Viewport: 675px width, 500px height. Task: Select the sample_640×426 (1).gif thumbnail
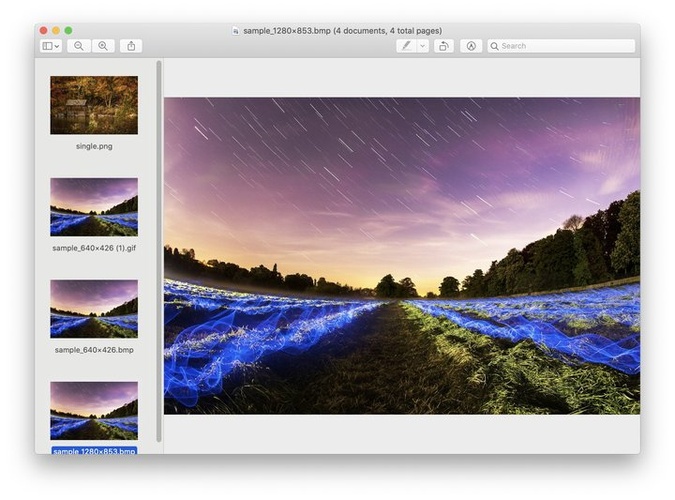(x=94, y=207)
